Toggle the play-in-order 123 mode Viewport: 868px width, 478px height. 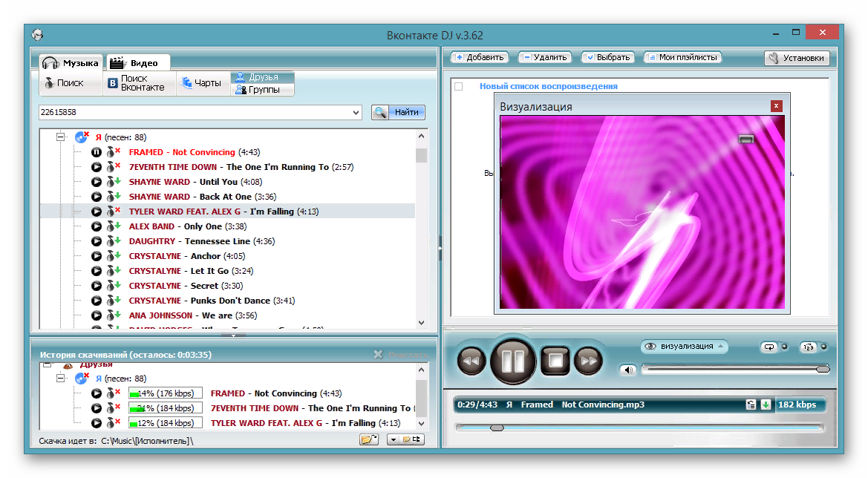pos(807,347)
